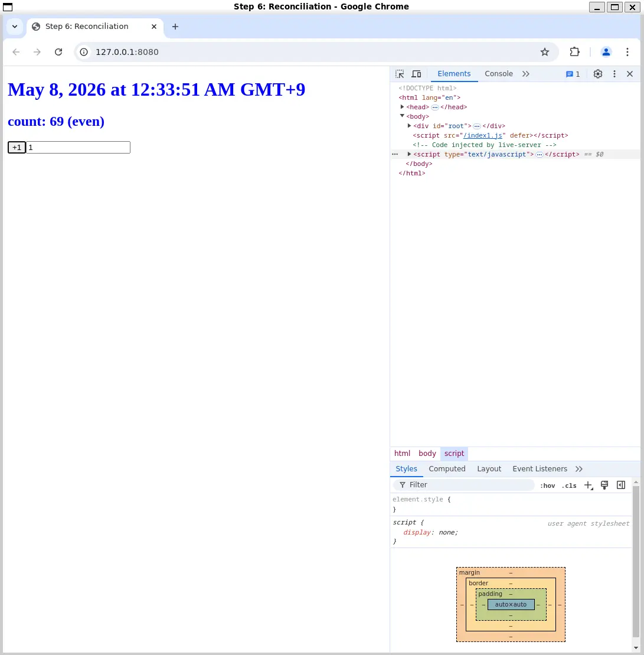Open the Extensions puzzle icon
This screenshot has height=655, width=644.
pos(575,52)
